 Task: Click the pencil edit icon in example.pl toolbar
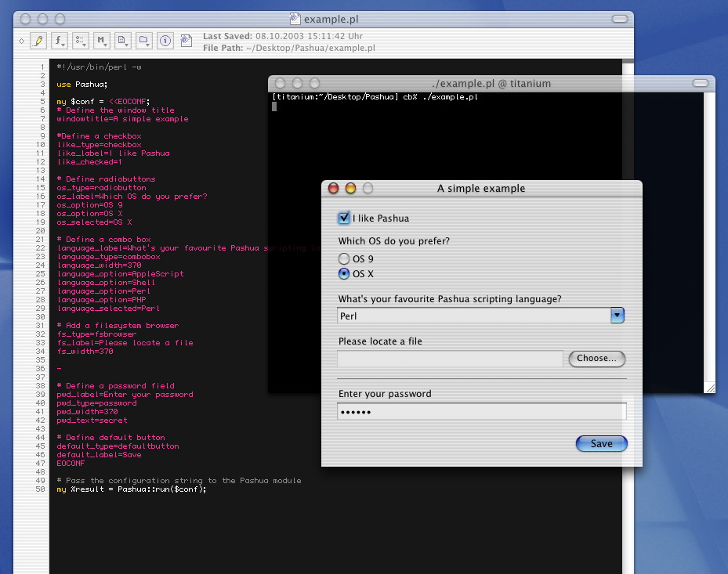[38, 41]
